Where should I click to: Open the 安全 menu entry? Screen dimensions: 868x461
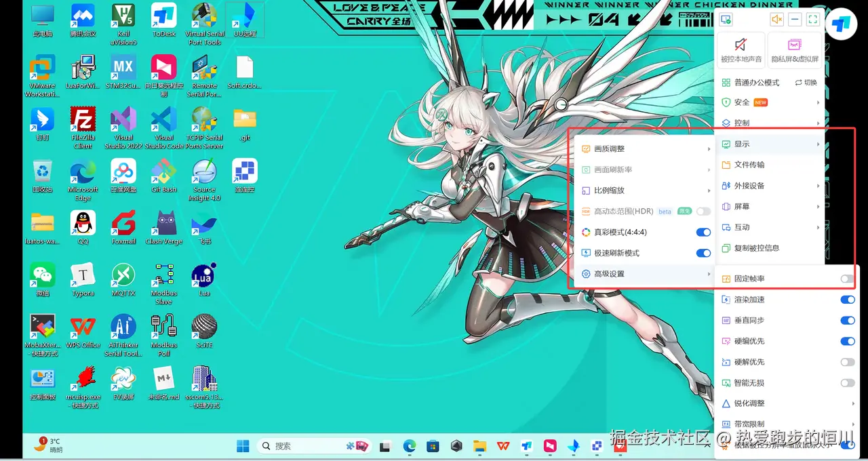(x=771, y=102)
